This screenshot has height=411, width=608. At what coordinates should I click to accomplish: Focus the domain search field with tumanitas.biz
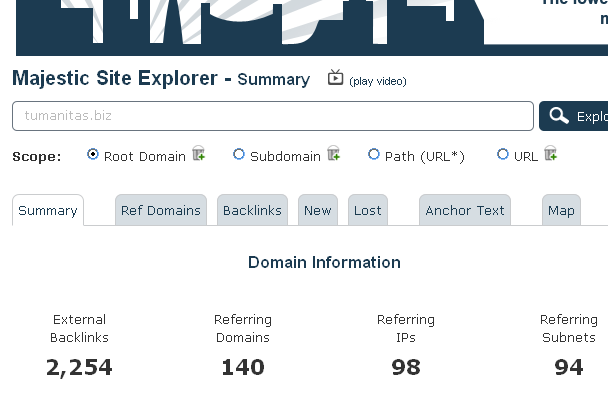[x=272, y=116]
